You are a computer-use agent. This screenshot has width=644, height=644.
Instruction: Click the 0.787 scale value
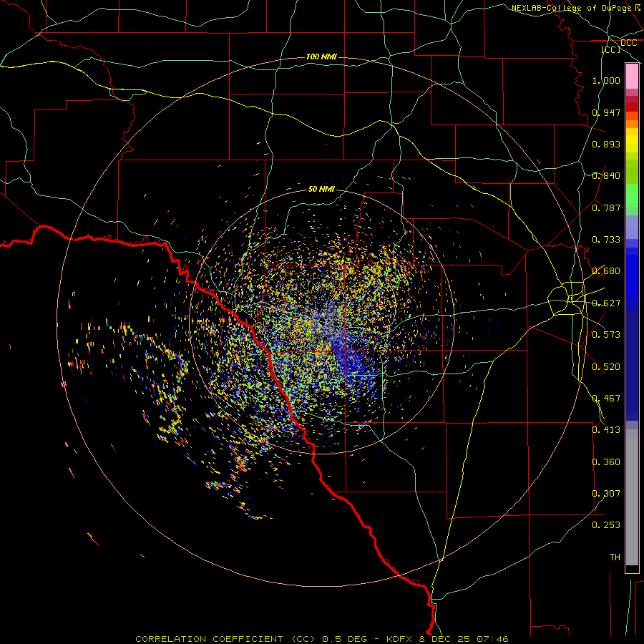pyautogui.click(x=606, y=208)
